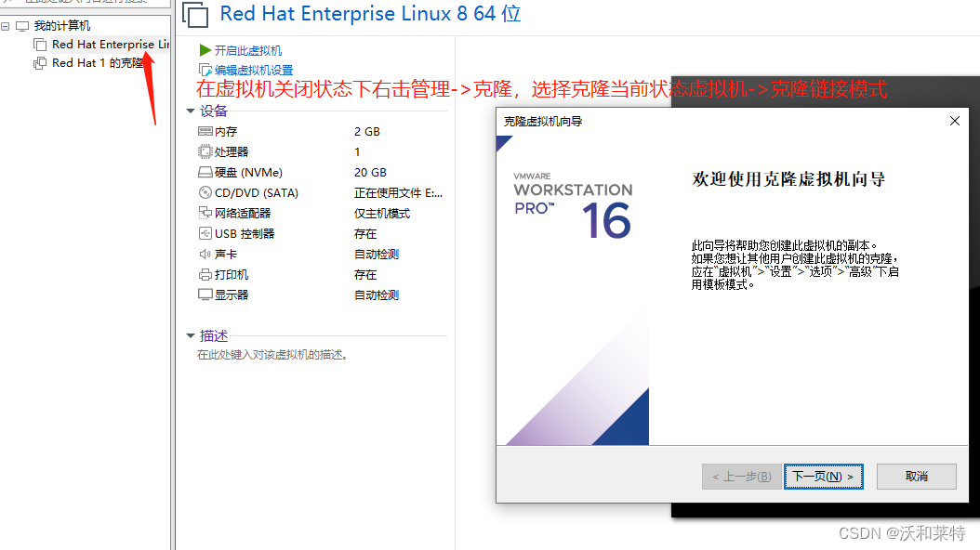Viewport: 980px width, 550px height.
Task: Click the large VM icon beside the title
Action: 195,14
